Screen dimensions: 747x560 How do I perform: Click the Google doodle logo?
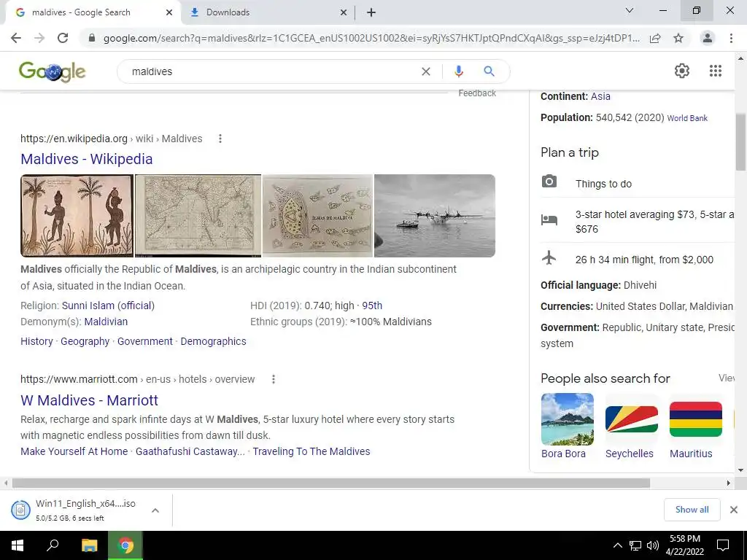pyautogui.click(x=53, y=71)
